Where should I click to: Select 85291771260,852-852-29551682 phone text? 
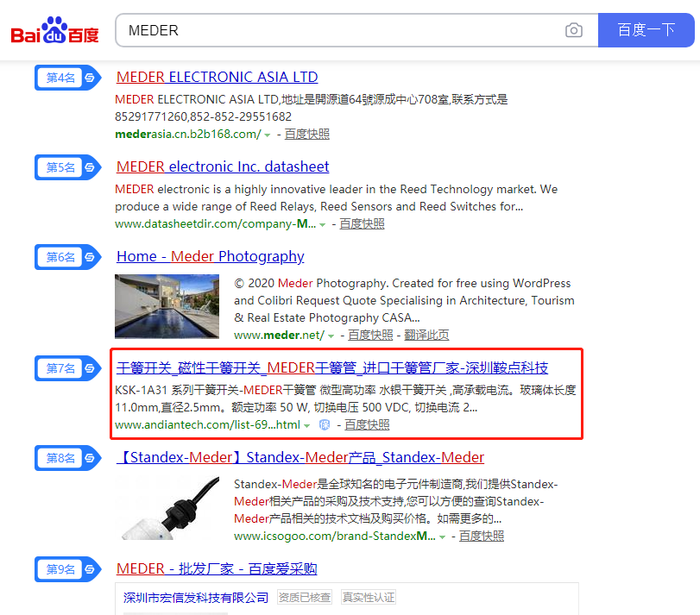[203, 116]
